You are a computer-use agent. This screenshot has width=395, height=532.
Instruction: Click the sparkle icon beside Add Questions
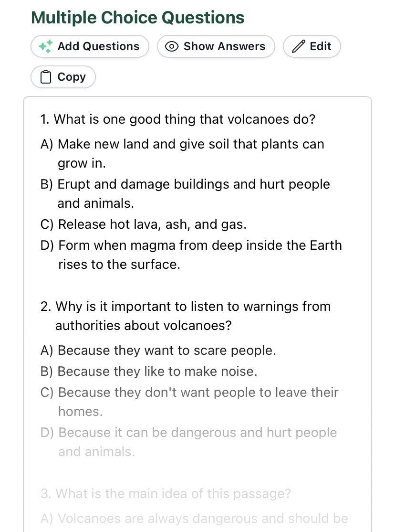tap(46, 46)
